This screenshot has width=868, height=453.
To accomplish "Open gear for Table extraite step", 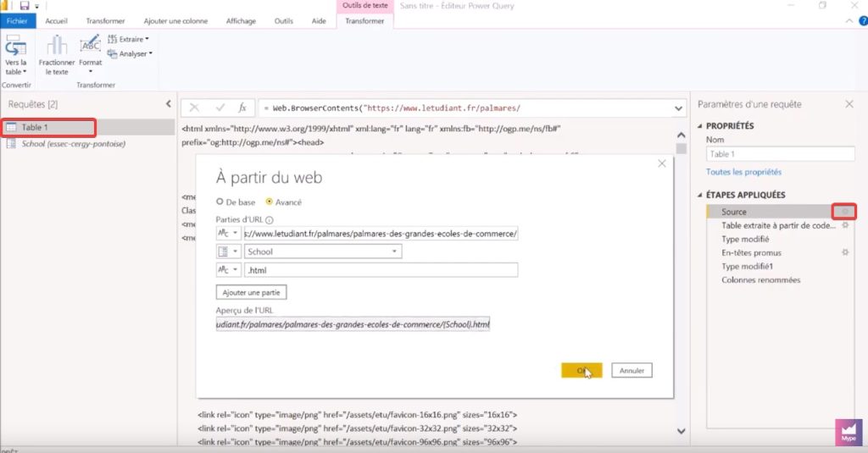I will coord(845,226).
